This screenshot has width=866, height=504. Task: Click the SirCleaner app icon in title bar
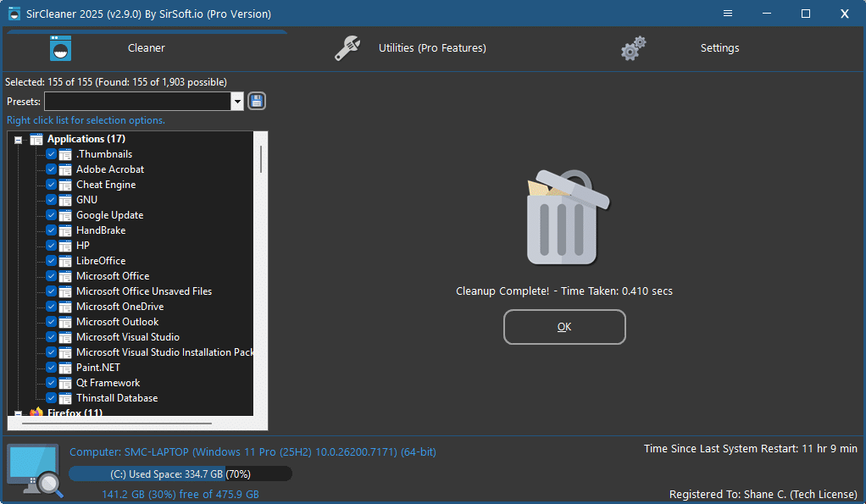(14, 14)
